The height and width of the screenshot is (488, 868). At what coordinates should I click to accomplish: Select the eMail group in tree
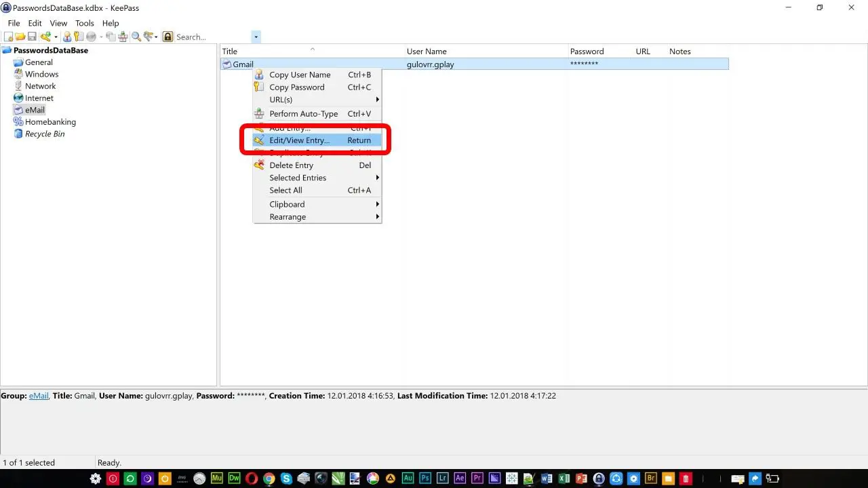tap(35, 110)
